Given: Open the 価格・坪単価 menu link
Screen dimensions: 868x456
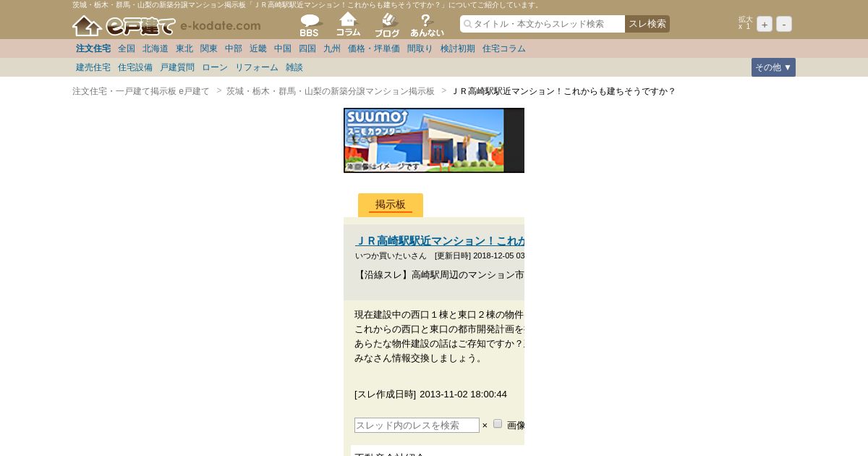Looking at the screenshot, I should 374,48.
